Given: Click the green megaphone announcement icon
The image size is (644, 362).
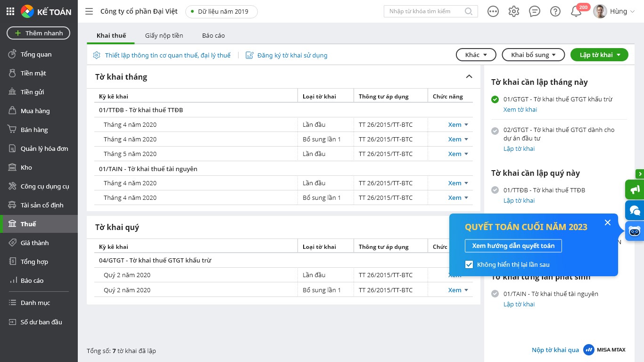Looking at the screenshot, I should click(635, 189).
